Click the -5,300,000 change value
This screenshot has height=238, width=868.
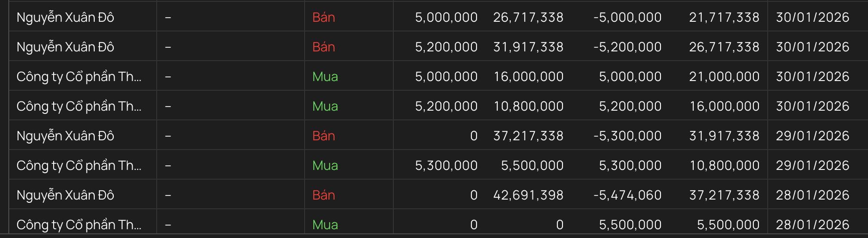(627, 136)
